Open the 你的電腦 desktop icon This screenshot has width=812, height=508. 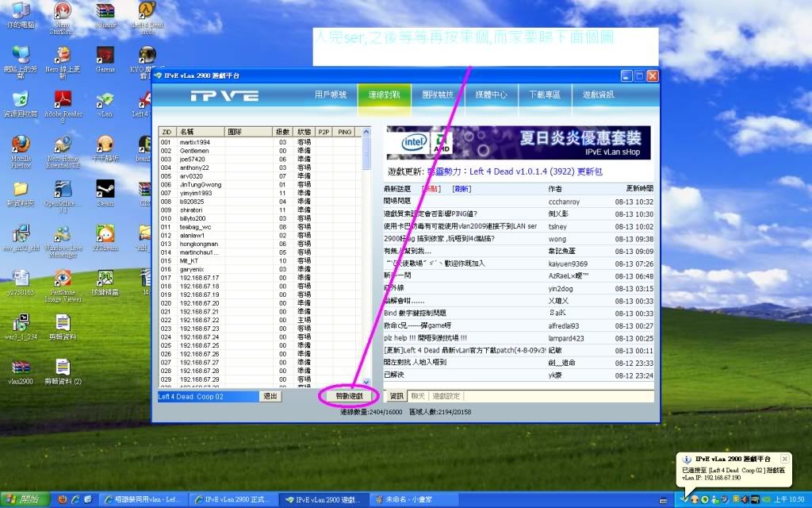click(20, 16)
